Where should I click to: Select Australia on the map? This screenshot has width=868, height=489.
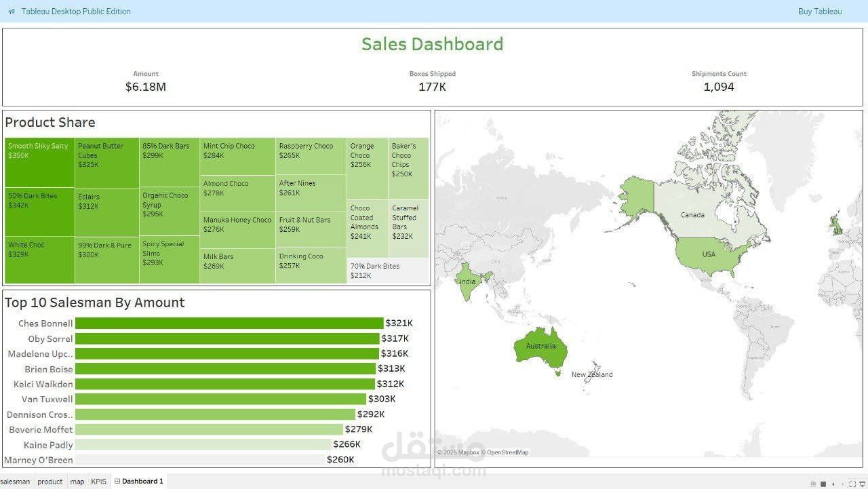[x=540, y=347]
